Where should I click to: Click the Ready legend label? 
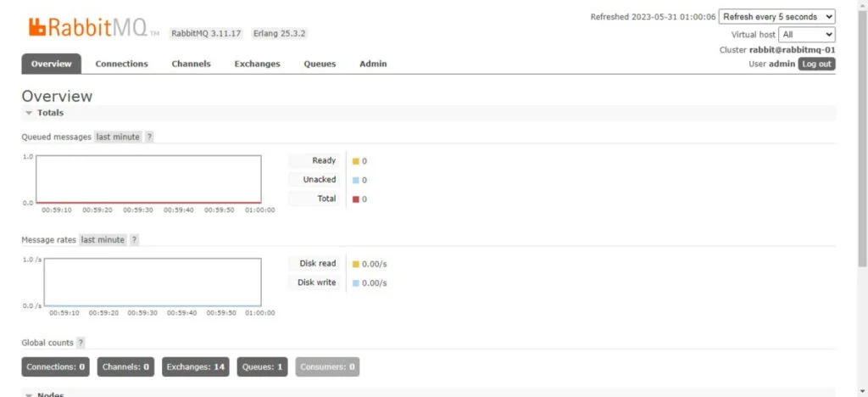314,160
